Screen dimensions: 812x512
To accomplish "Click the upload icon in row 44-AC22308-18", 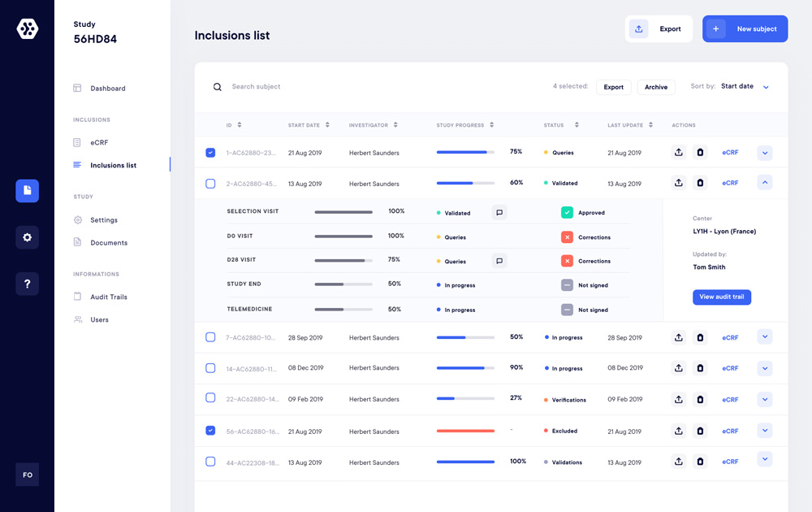I will (x=678, y=462).
